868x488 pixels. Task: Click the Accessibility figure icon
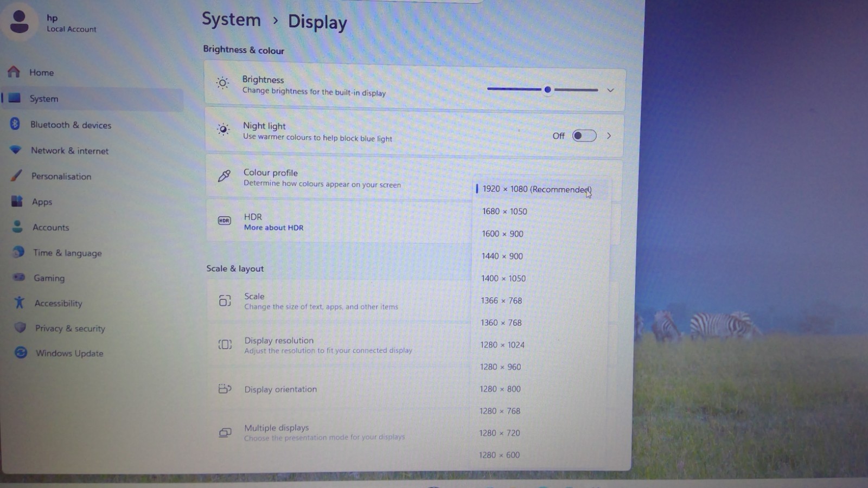20,302
